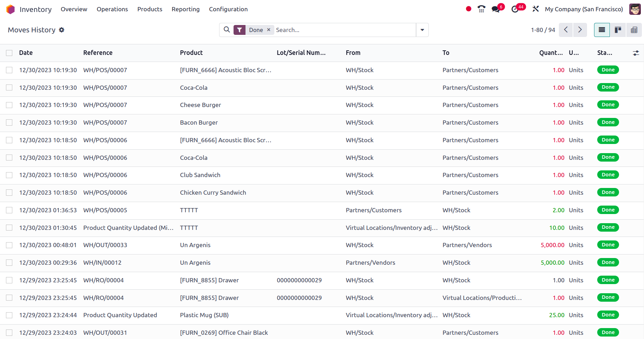Click the phone VoIP icon
The height and width of the screenshot is (339, 644).
(481, 9)
